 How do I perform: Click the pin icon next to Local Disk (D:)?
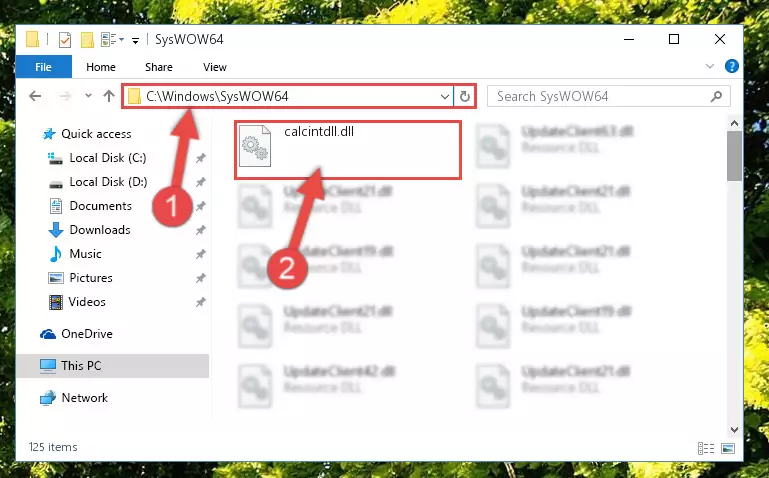pyautogui.click(x=201, y=182)
